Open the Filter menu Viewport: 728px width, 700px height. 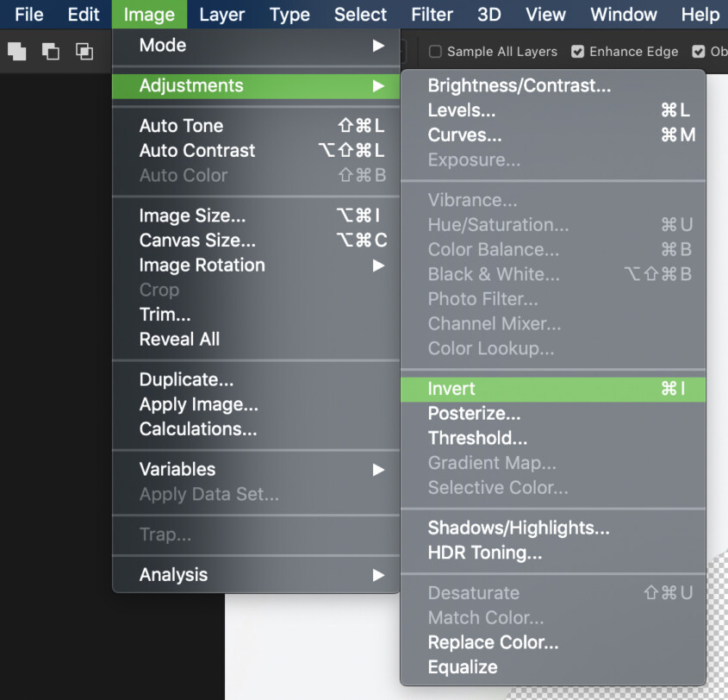click(x=431, y=15)
